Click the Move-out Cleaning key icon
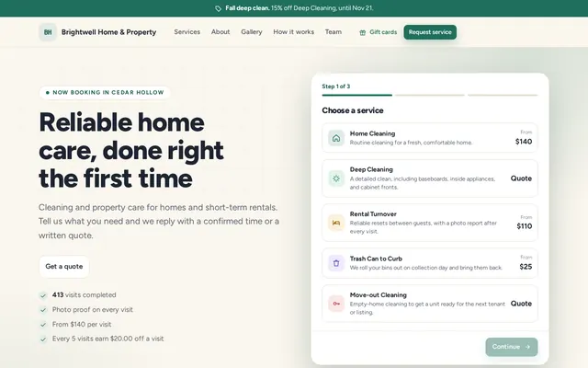This screenshot has width=588, height=368. point(336,304)
